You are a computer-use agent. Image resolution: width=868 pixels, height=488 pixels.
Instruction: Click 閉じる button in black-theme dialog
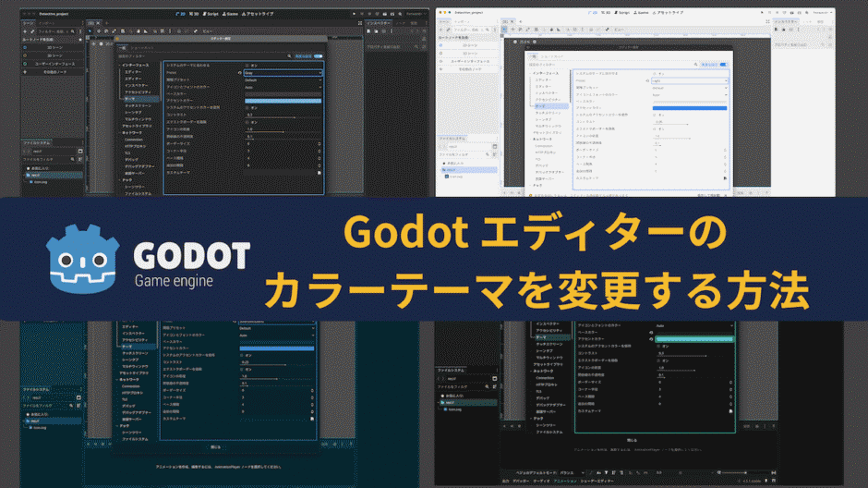[632, 440]
